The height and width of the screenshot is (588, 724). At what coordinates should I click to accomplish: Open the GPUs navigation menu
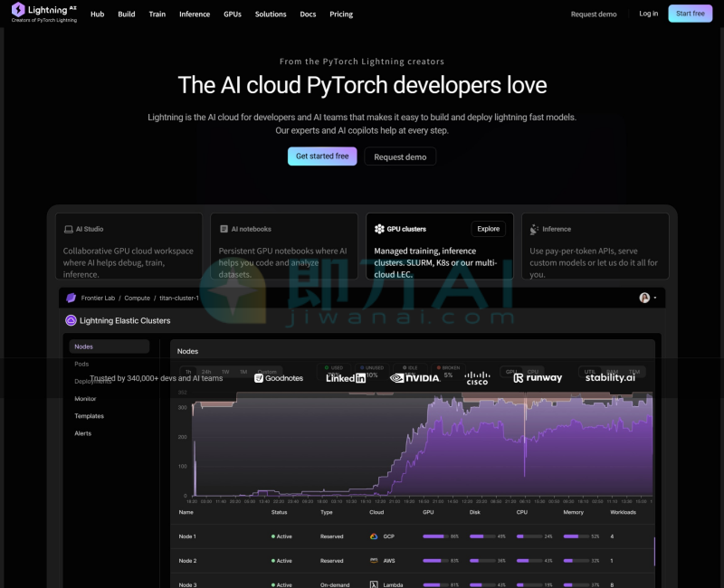point(233,14)
